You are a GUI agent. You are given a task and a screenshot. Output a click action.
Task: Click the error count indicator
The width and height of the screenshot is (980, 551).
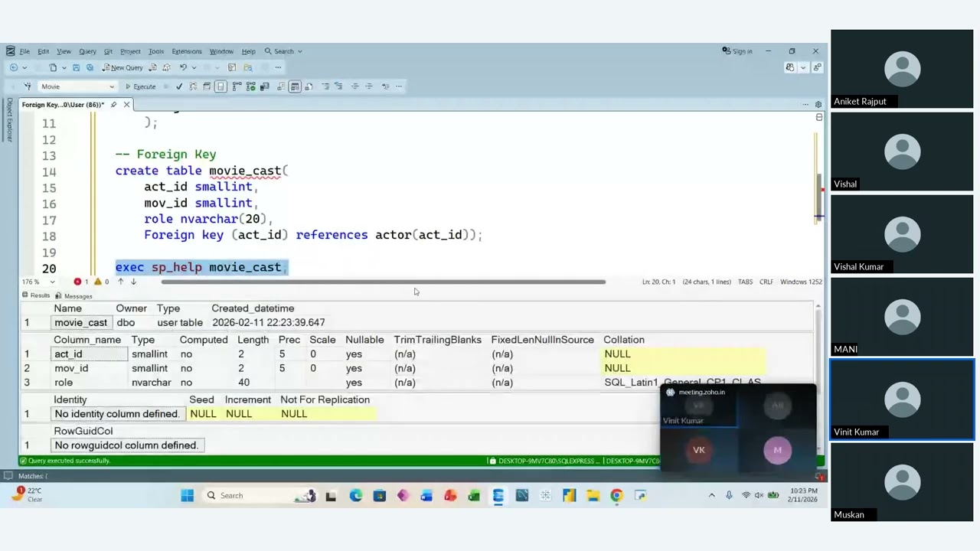click(x=81, y=282)
